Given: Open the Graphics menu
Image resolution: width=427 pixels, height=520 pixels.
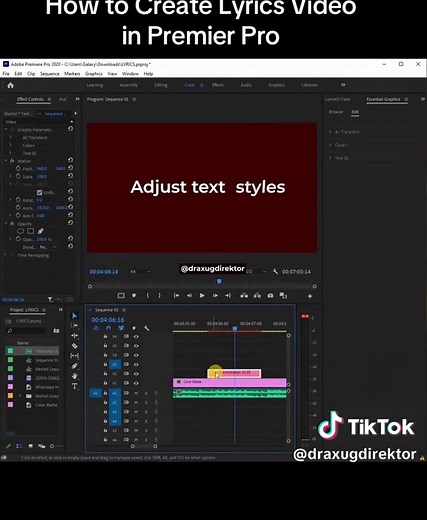Looking at the screenshot, I should [x=94, y=74].
